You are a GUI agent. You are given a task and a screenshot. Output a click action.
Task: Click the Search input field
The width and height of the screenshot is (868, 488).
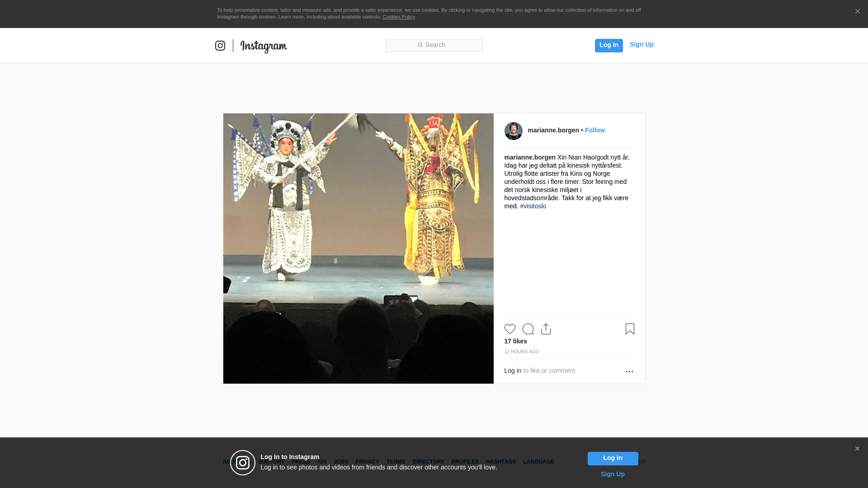pos(434,45)
